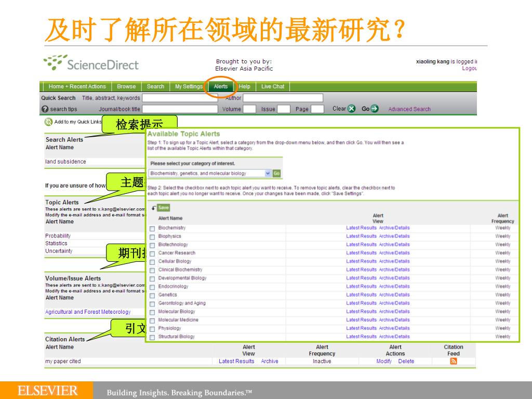Click Modify for my paper cited

(384, 362)
